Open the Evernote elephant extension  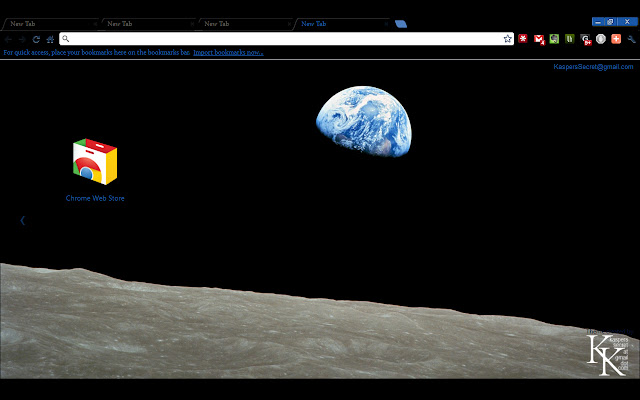[554, 39]
